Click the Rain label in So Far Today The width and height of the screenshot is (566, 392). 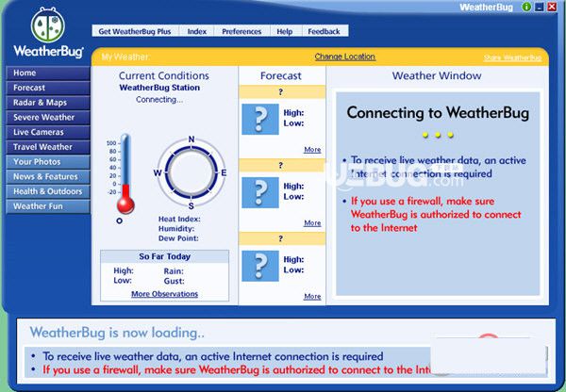click(174, 271)
